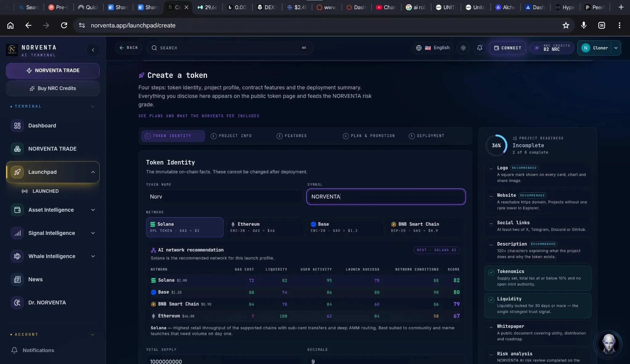630x364 pixels.
Task: Select BNB Smart Chain network option
Action: 426,227
